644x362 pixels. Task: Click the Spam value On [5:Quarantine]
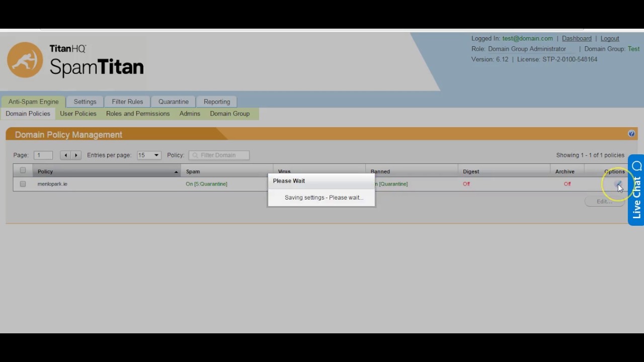[206, 184]
